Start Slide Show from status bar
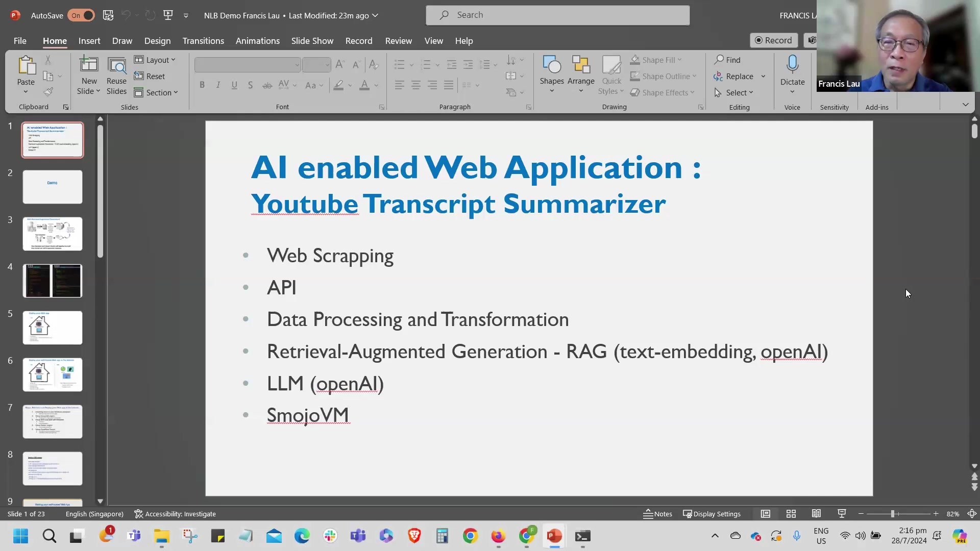This screenshot has height=551, width=980. point(842,514)
